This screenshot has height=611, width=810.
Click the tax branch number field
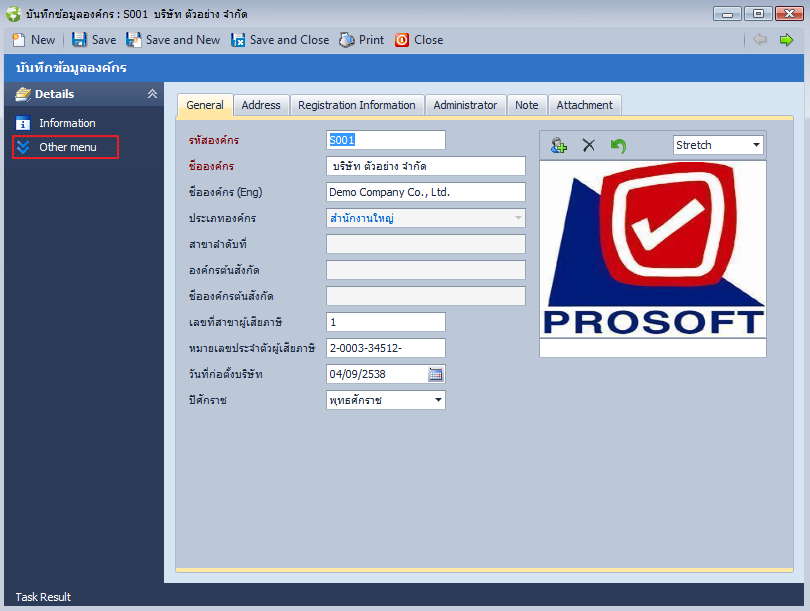pyautogui.click(x=385, y=322)
